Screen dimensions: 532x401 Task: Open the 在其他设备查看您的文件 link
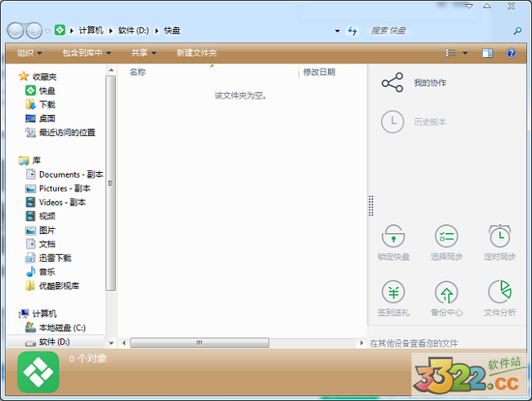pyautogui.click(x=414, y=343)
